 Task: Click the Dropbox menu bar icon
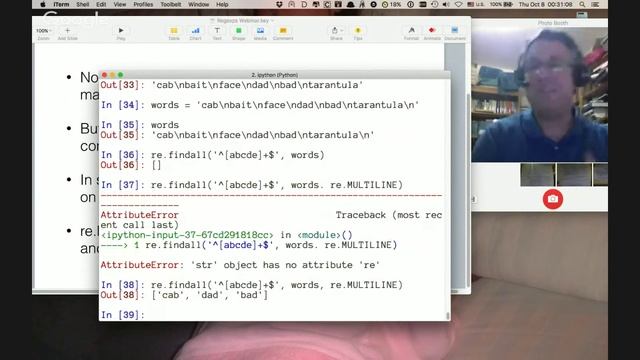tap(279, 4)
